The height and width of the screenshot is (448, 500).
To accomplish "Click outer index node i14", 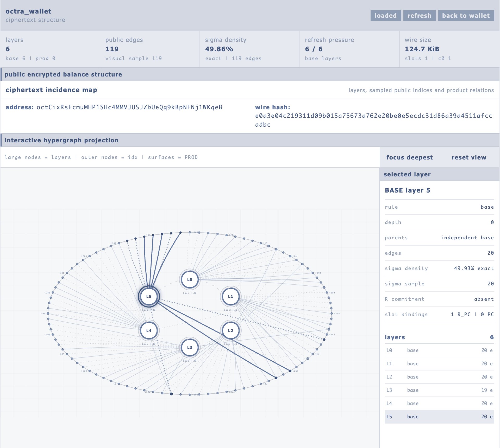I will click(x=313, y=354).
